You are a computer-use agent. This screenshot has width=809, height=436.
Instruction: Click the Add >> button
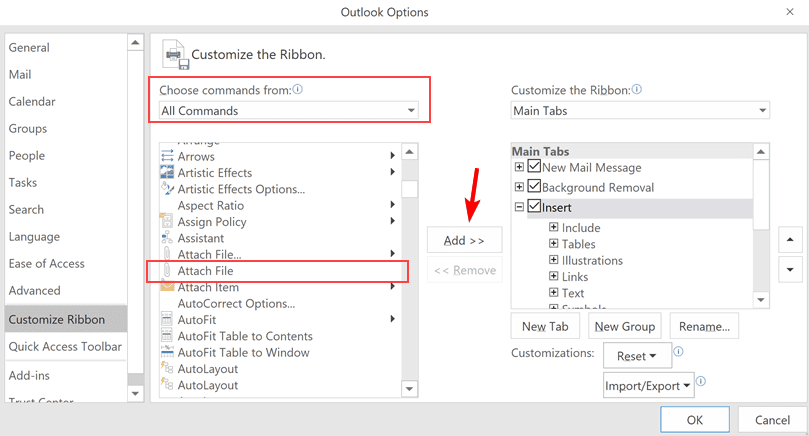[x=464, y=240]
